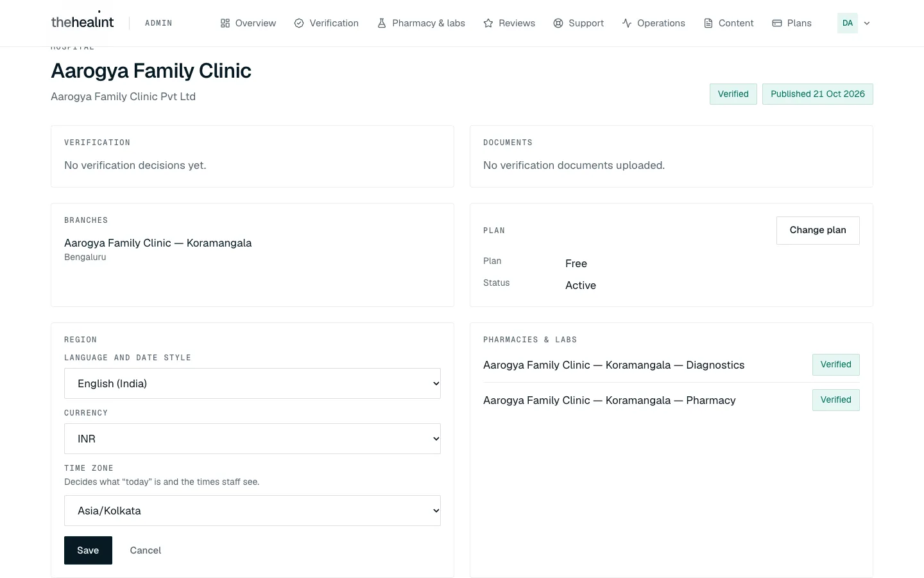Click the DA user avatar
This screenshot has width=924, height=578.
tap(848, 23)
